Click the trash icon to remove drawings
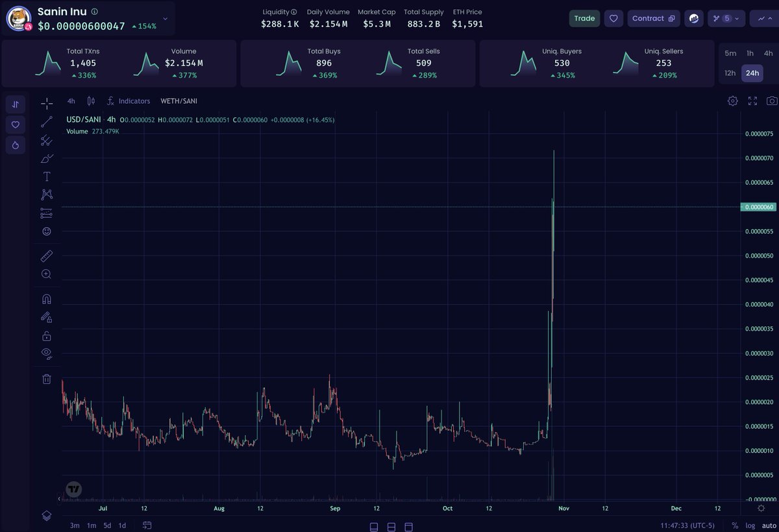779x532 pixels. pyautogui.click(x=47, y=379)
